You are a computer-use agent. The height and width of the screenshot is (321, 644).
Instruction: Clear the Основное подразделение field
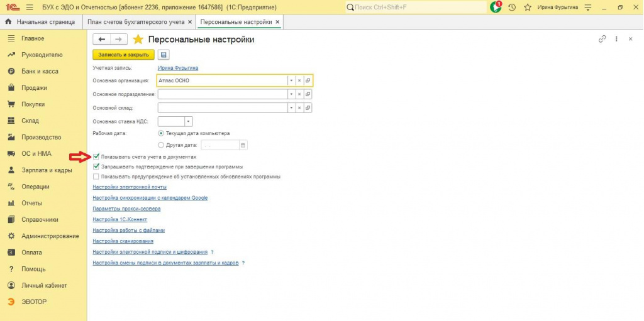(299, 94)
